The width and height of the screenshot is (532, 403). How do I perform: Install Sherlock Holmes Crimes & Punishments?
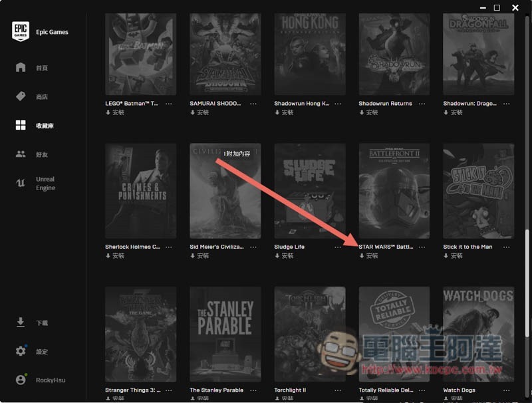coord(115,256)
